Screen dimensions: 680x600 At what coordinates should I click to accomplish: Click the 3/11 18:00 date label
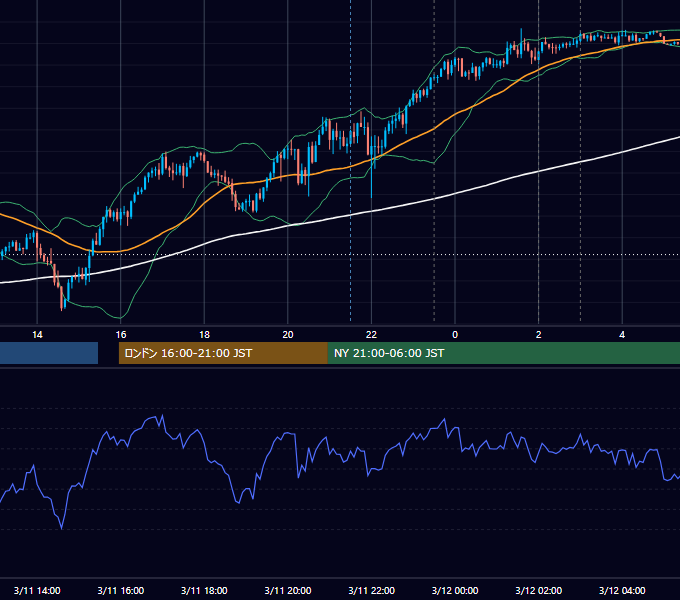click(204, 590)
